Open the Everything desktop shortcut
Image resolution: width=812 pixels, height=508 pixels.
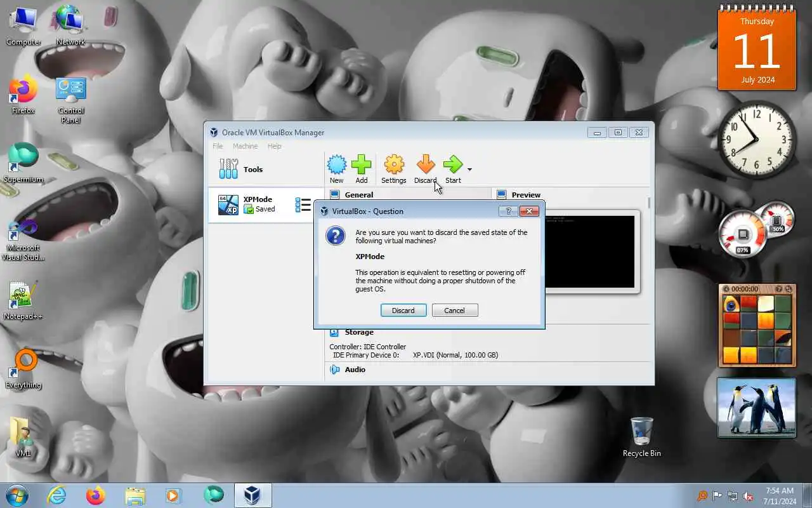click(x=23, y=369)
